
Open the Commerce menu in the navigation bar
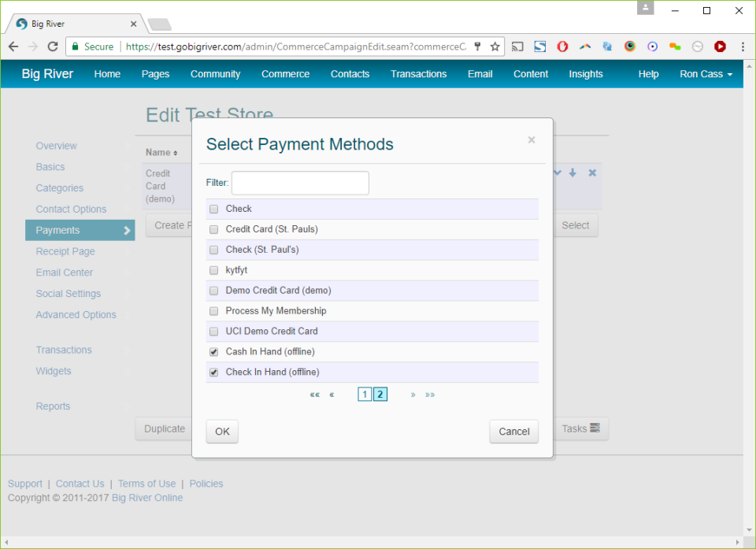285,74
